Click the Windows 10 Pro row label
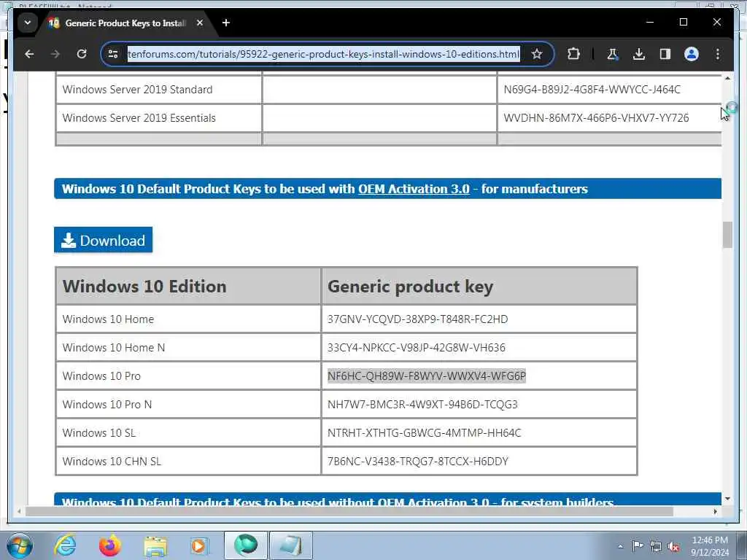Viewport: 747px width, 560px height. (101, 376)
